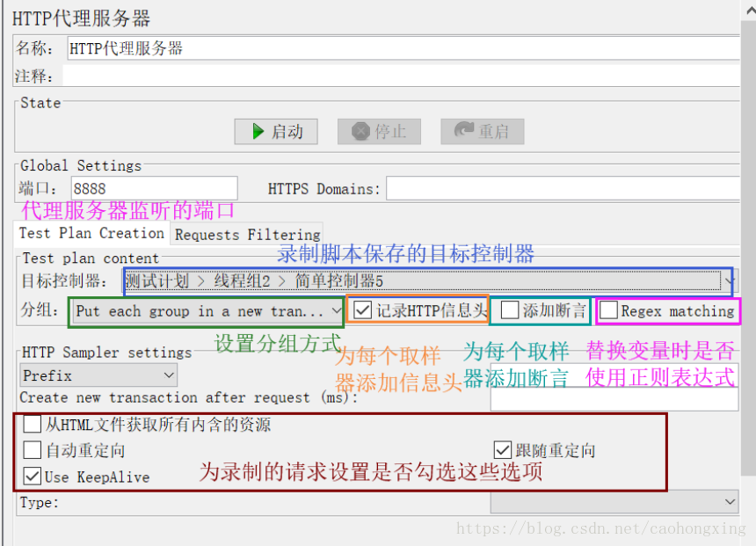Open the 目标控制器 target controller dropdown
The image size is (756, 546).
(428, 280)
